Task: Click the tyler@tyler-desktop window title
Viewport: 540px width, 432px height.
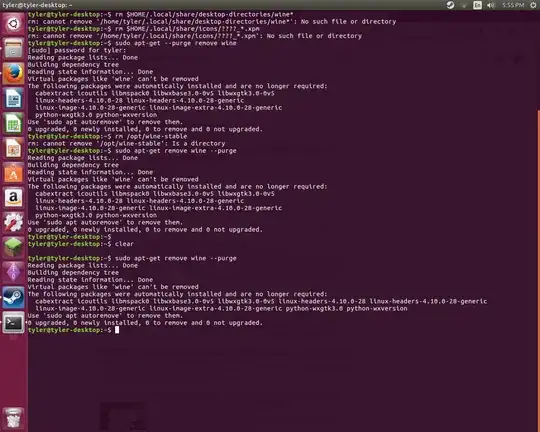Action: click(37, 5)
